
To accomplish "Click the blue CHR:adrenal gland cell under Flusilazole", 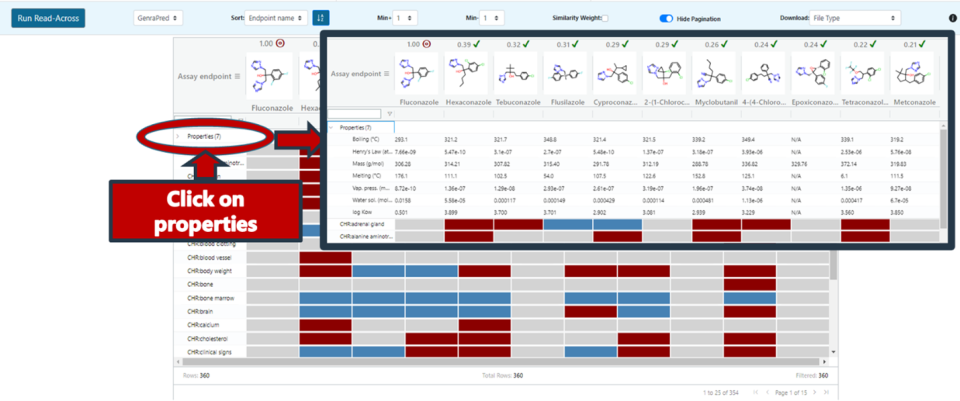I will coord(568,225).
